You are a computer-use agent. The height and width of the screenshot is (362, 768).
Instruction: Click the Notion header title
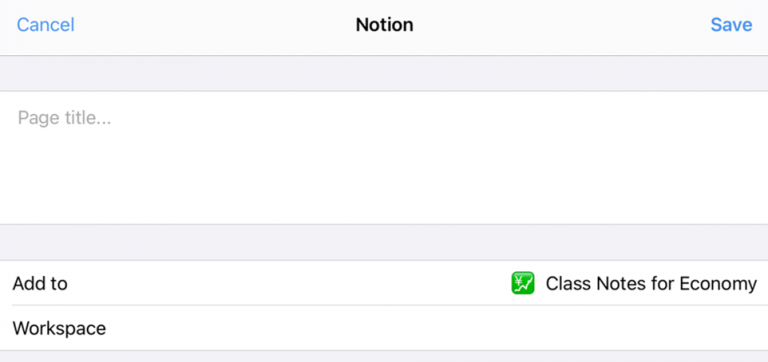pyautogui.click(x=384, y=25)
